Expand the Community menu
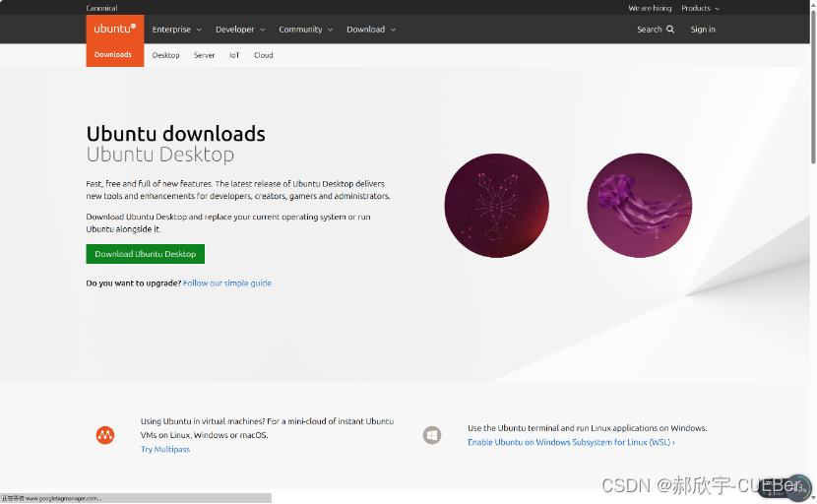This screenshot has height=504, width=817. tap(305, 30)
